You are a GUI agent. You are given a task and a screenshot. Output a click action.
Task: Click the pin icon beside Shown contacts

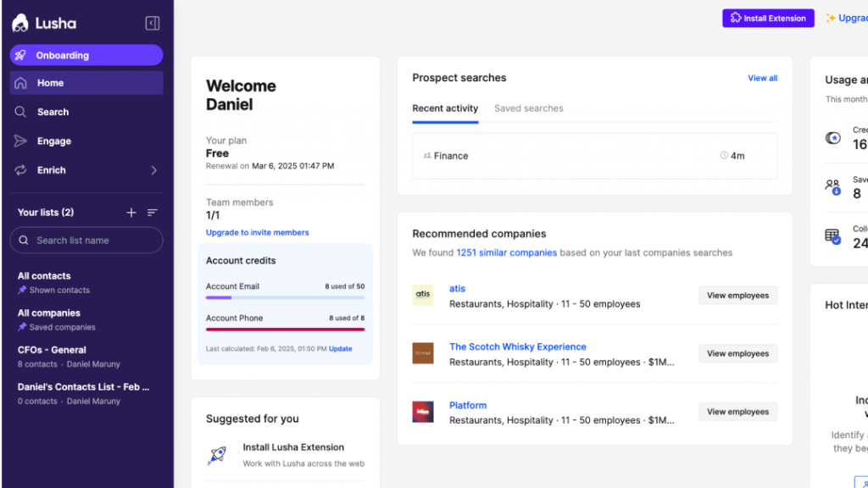pos(22,290)
